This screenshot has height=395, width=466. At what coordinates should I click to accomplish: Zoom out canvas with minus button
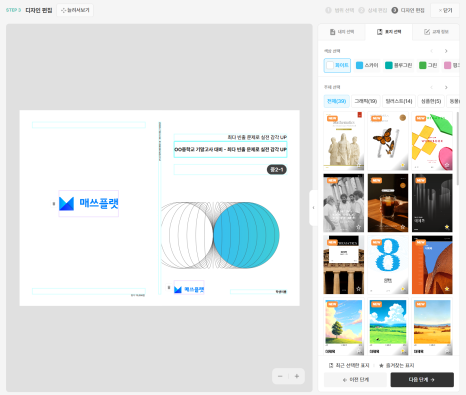280,376
